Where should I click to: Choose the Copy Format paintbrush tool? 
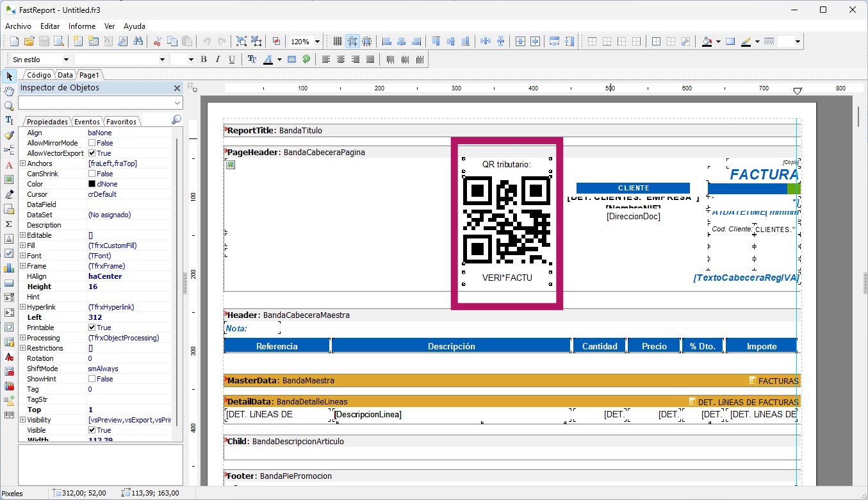click(9, 135)
